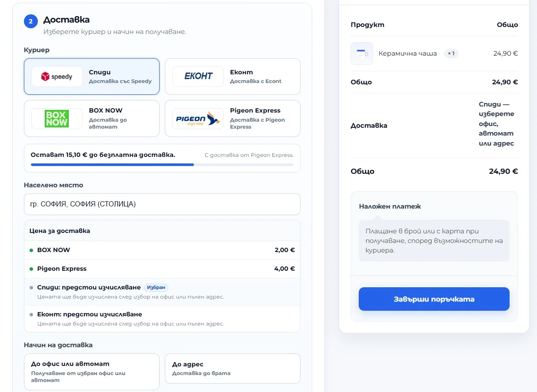Choose Pigeon Express as courier
Viewport: 537px width, 392px height.
click(x=233, y=119)
